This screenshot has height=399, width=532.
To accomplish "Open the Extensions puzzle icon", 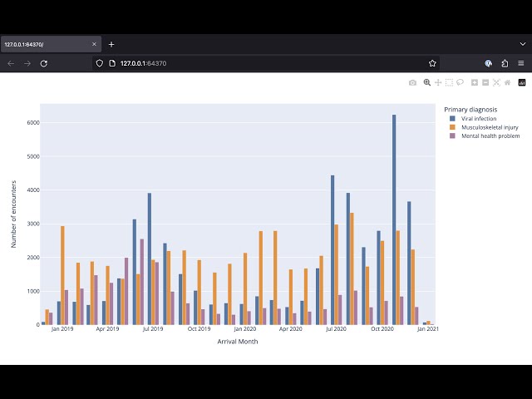I will tap(505, 63).
